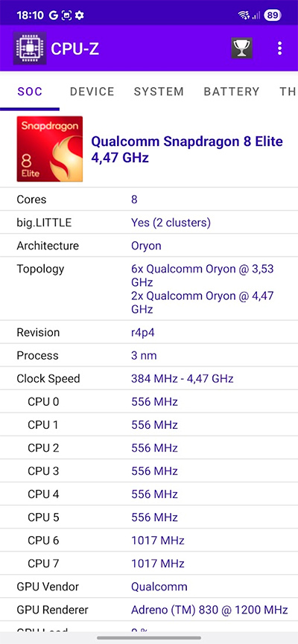Tap the bottom navigation gesture bar
The width and height of the screenshot is (298, 644).
pos(149,638)
